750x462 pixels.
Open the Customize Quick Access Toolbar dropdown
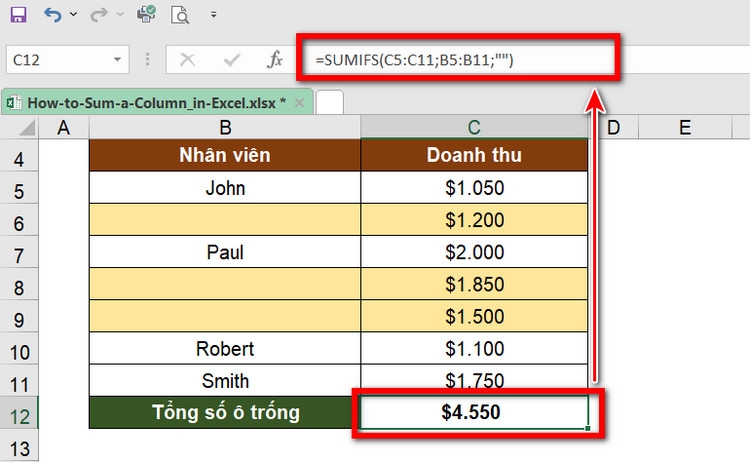point(214,14)
